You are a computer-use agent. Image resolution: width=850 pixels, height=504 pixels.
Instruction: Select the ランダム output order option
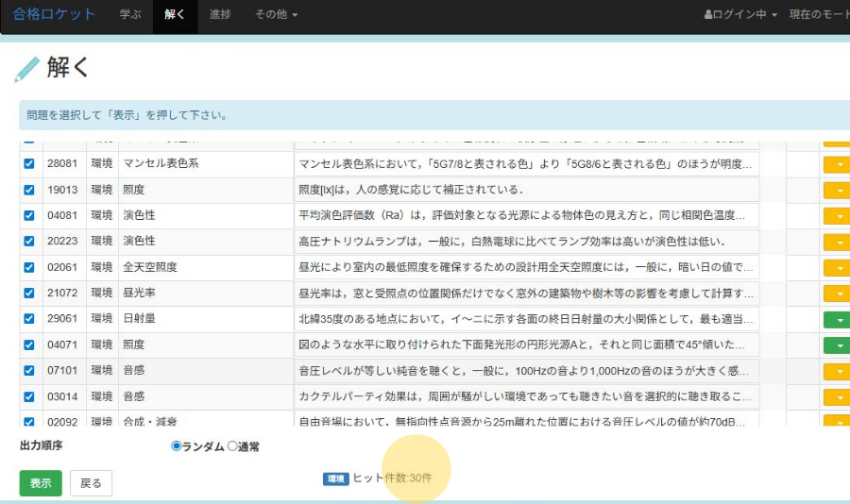click(177, 446)
